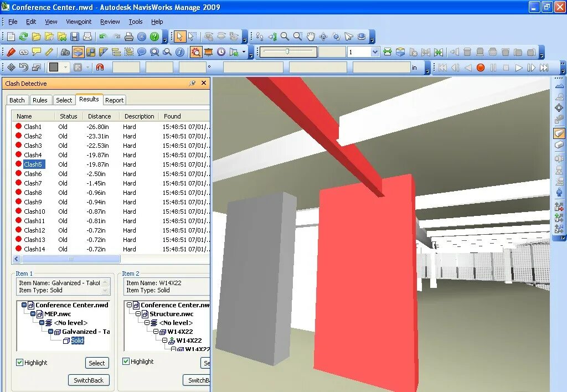Click the Item Name W14X22 field
Screen dimensions: 567x392
(x=167, y=286)
